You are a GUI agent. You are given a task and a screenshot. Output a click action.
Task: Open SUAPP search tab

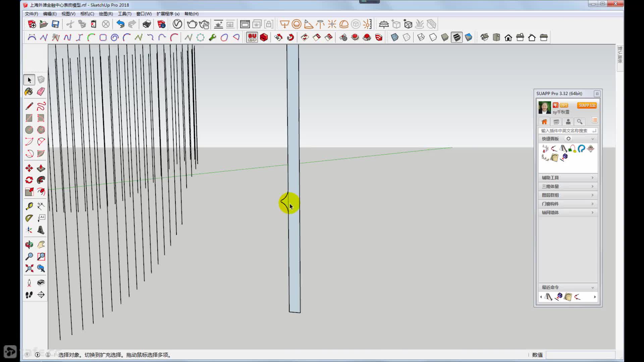580,122
